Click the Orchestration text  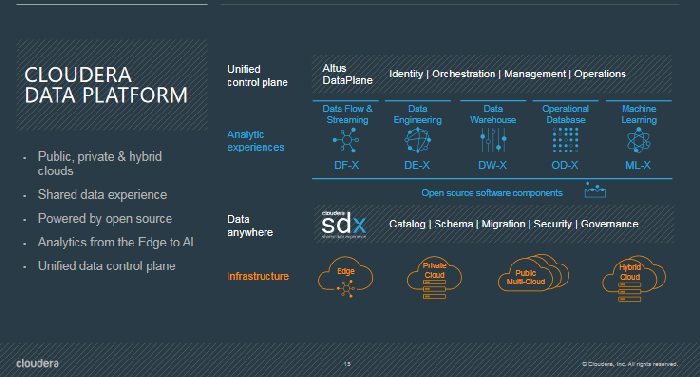coord(463,74)
